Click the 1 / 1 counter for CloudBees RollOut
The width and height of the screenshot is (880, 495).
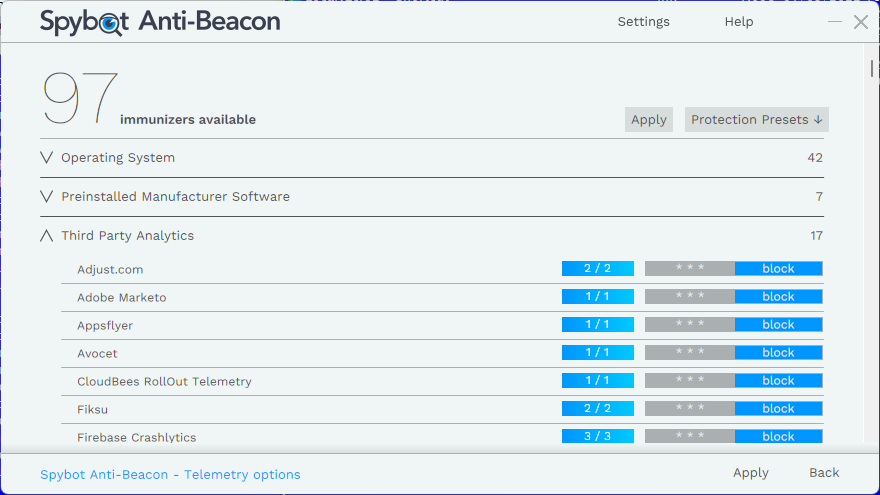click(x=598, y=381)
